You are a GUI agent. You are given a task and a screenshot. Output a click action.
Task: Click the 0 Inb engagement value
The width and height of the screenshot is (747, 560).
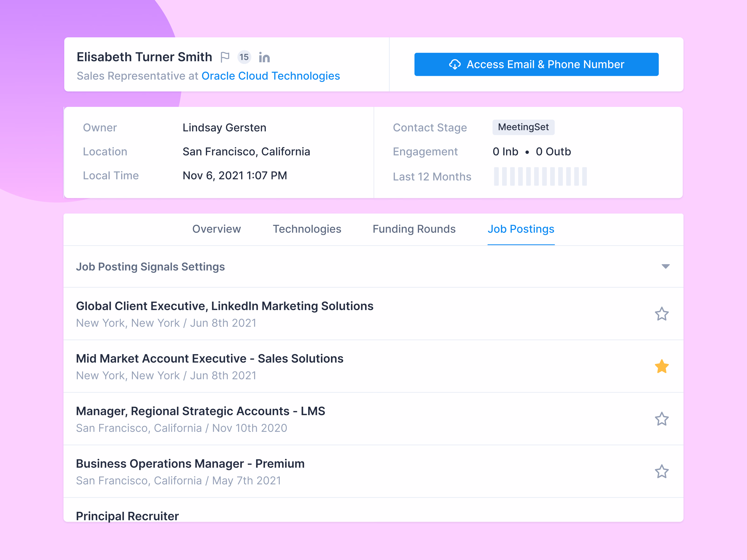click(x=505, y=152)
